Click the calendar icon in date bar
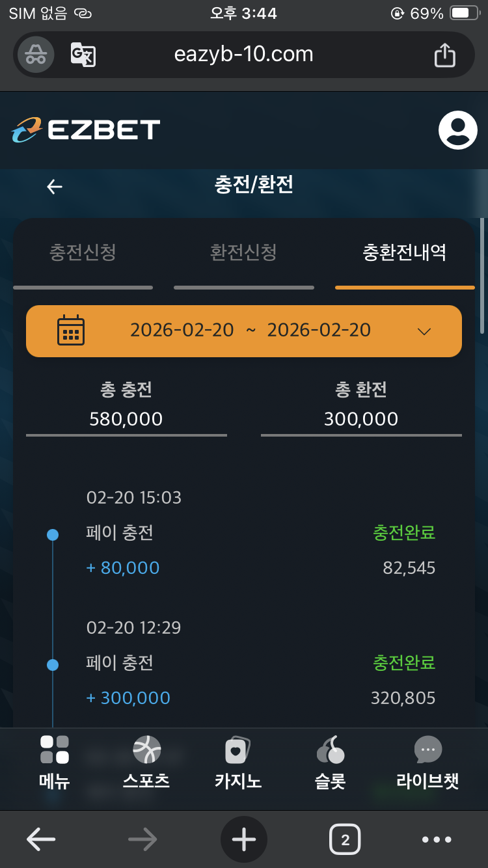 (71, 330)
